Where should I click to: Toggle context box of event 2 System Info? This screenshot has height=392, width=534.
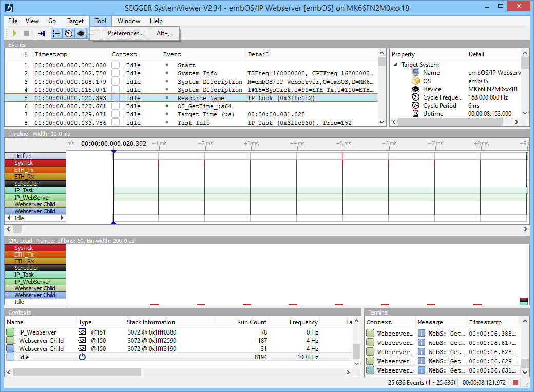tap(116, 73)
